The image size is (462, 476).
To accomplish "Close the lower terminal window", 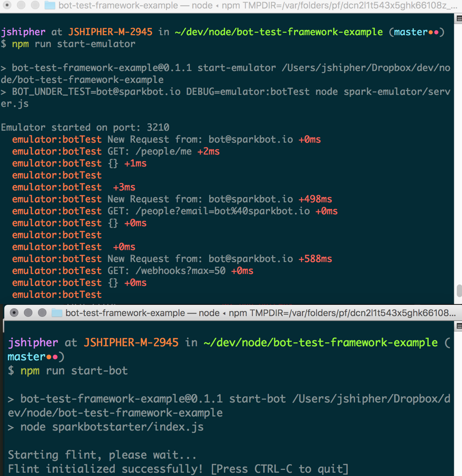I will point(14,313).
